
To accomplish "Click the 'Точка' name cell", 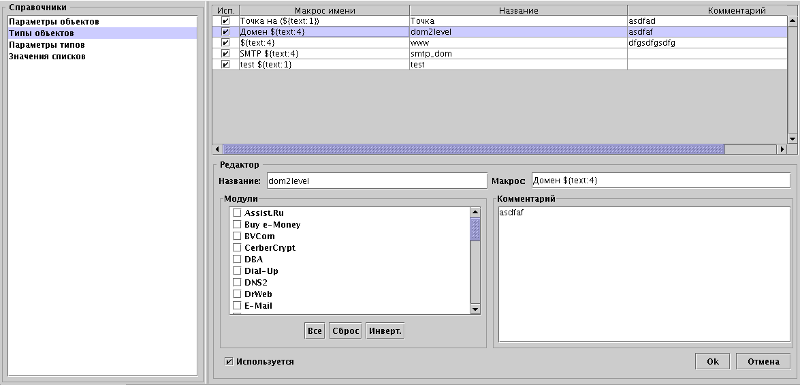I will (518, 21).
